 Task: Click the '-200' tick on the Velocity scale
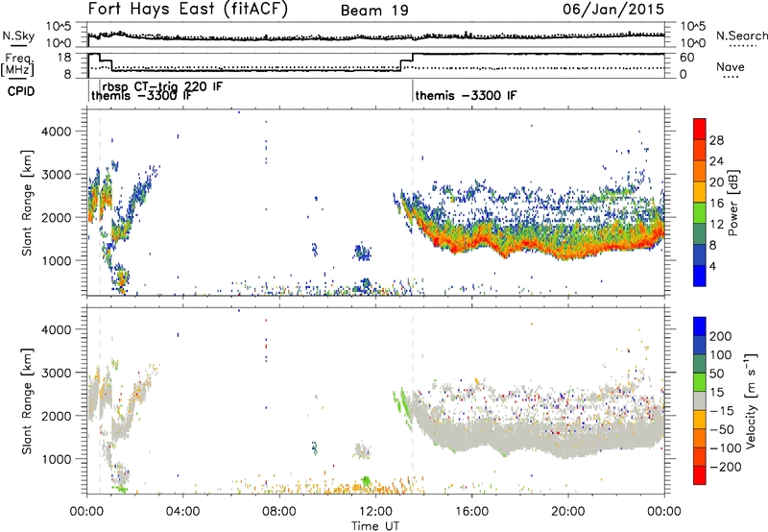(725, 467)
